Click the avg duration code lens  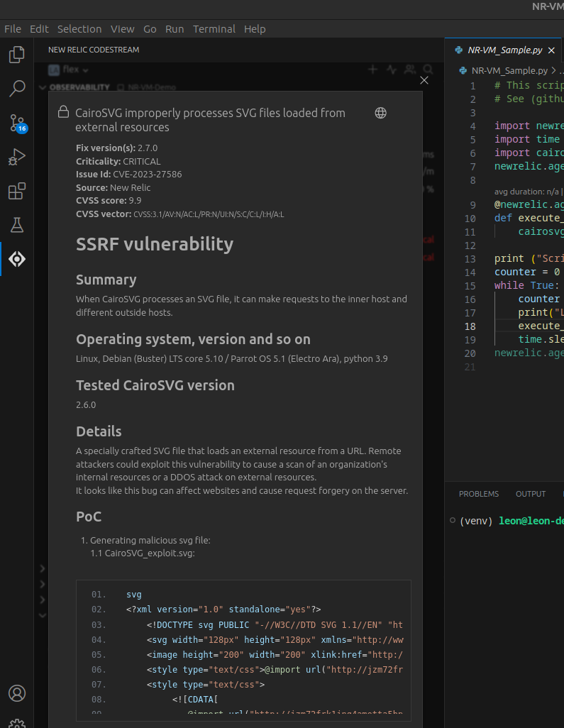527,192
